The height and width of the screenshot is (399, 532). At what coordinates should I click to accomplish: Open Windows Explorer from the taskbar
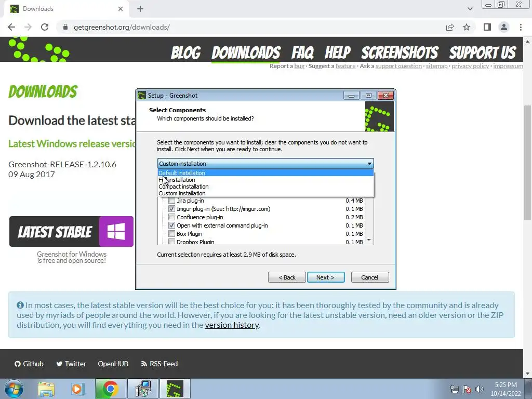[46, 389]
